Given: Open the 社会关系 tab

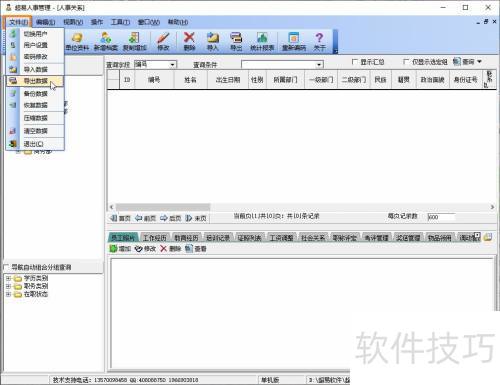Looking at the screenshot, I should [313, 238].
